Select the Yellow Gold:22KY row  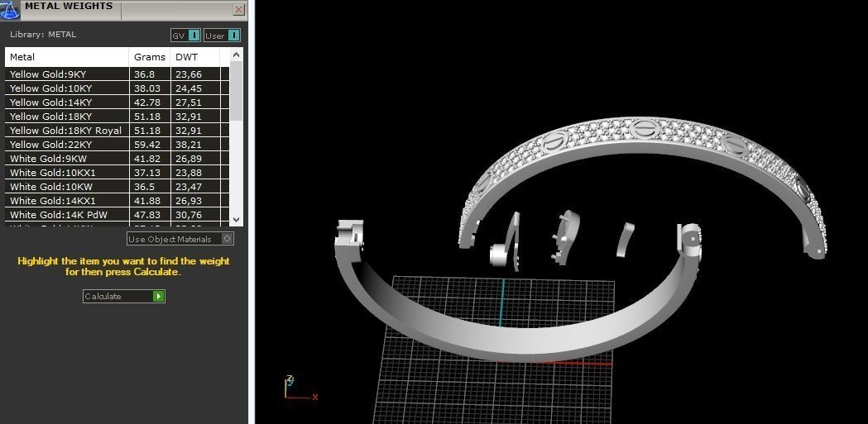point(117,145)
